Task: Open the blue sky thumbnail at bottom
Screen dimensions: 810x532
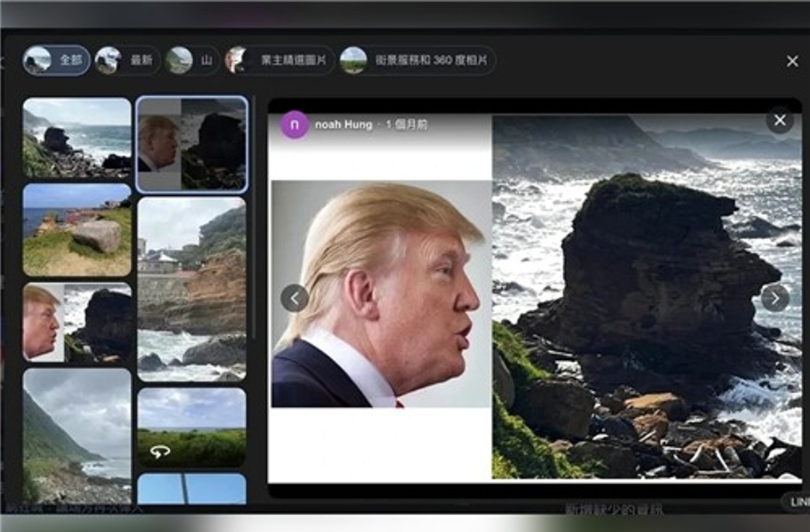Action: click(x=192, y=489)
